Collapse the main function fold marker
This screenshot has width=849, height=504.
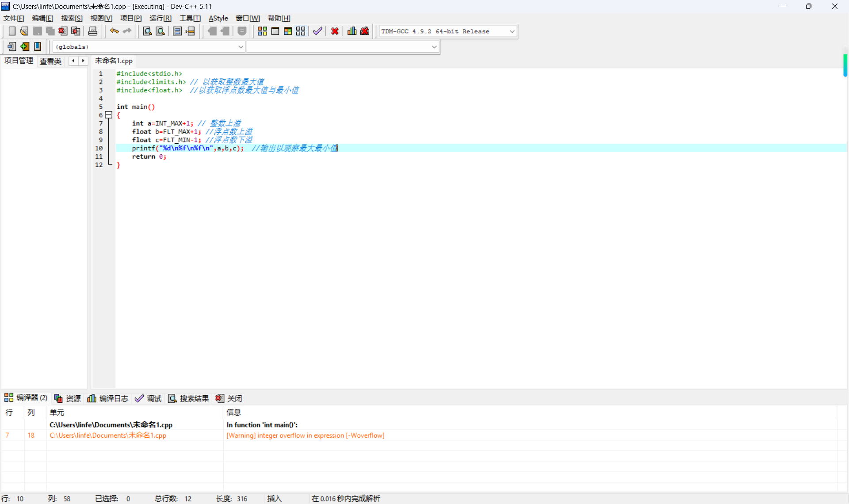[x=109, y=115]
